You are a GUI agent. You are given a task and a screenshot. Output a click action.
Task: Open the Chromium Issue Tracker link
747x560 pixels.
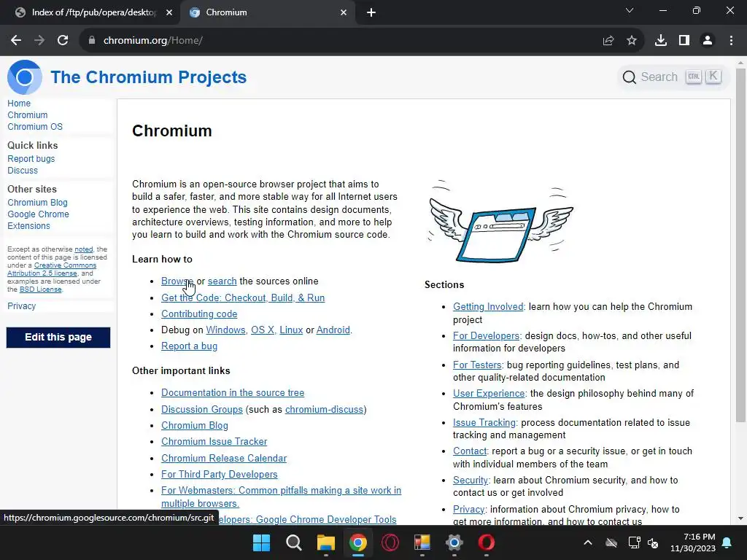coord(214,441)
